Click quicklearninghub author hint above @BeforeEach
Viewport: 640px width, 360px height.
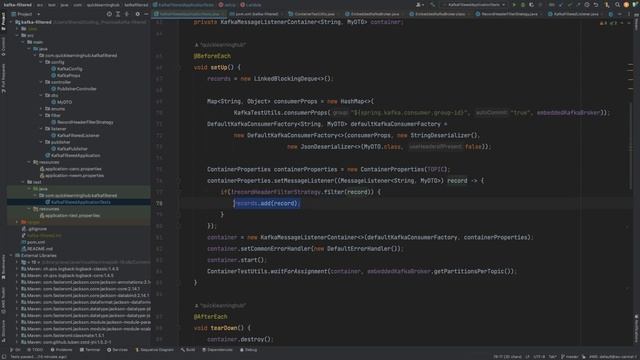220,44
